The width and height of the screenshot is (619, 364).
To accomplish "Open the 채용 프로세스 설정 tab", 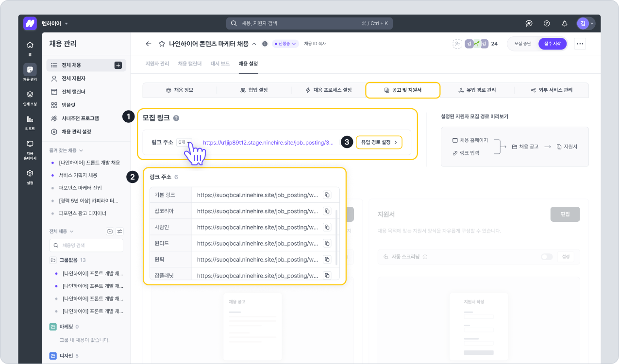I will (328, 90).
